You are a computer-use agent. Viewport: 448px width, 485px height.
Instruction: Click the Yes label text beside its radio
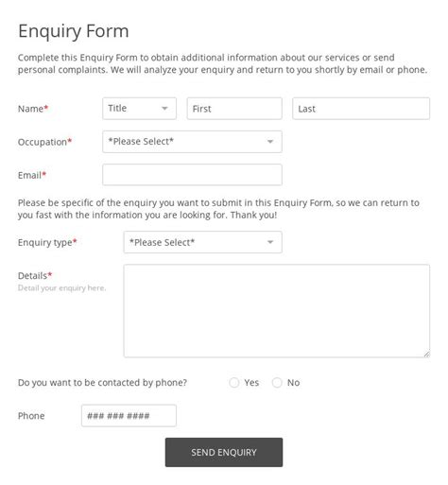pyautogui.click(x=251, y=383)
